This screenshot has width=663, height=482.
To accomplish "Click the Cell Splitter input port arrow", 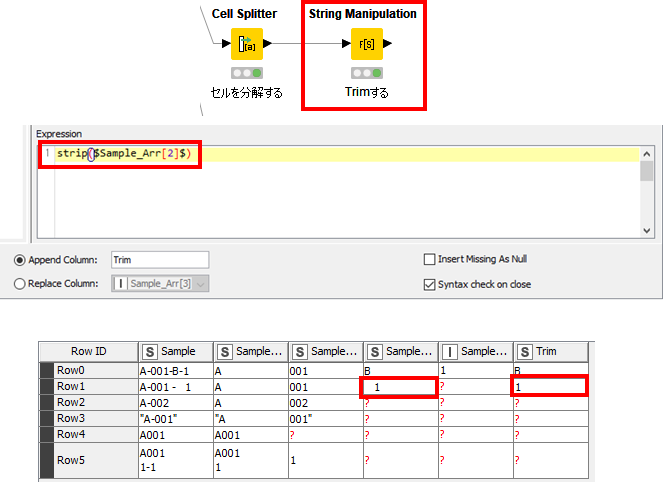I will coord(226,43).
